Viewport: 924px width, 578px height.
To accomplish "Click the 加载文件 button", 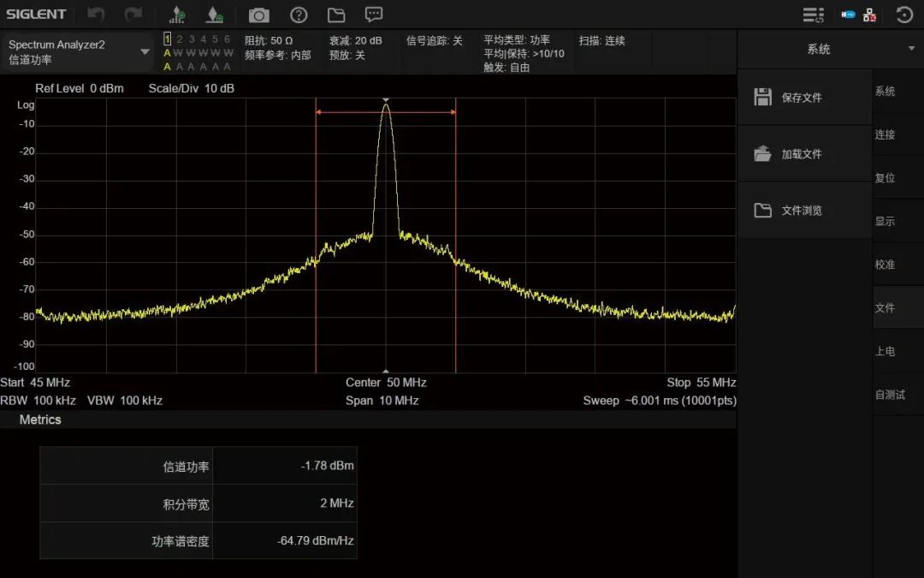I will point(804,154).
